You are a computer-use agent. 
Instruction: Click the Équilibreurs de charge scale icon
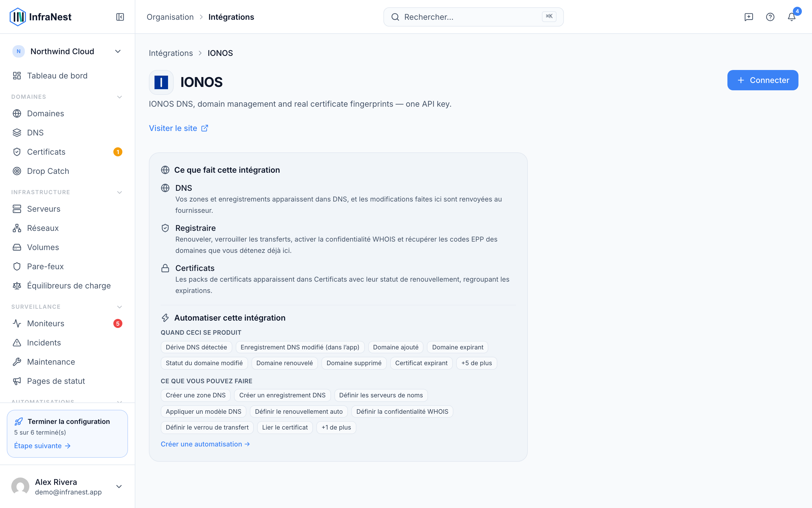tap(17, 286)
